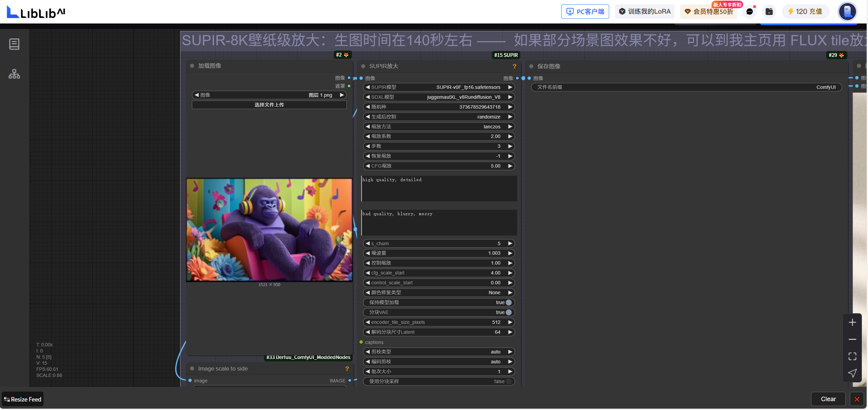
Task: Click the LibLibAI logo
Action: pos(36,12)
